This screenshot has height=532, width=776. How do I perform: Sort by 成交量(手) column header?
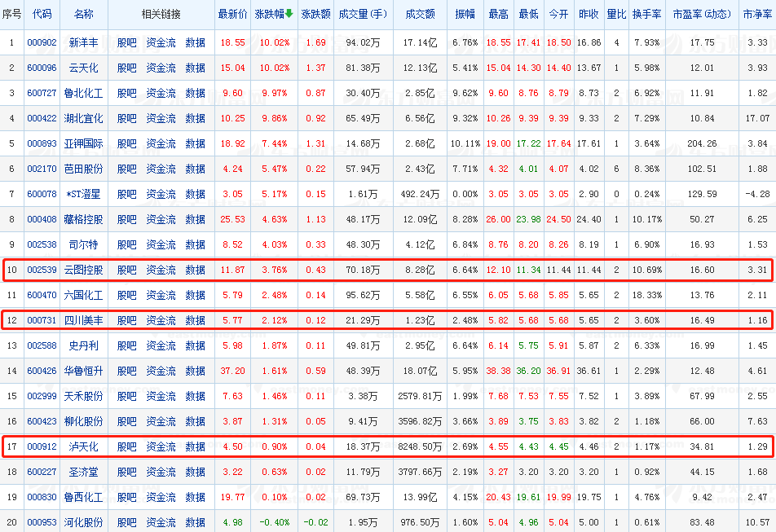coord(363,15)
